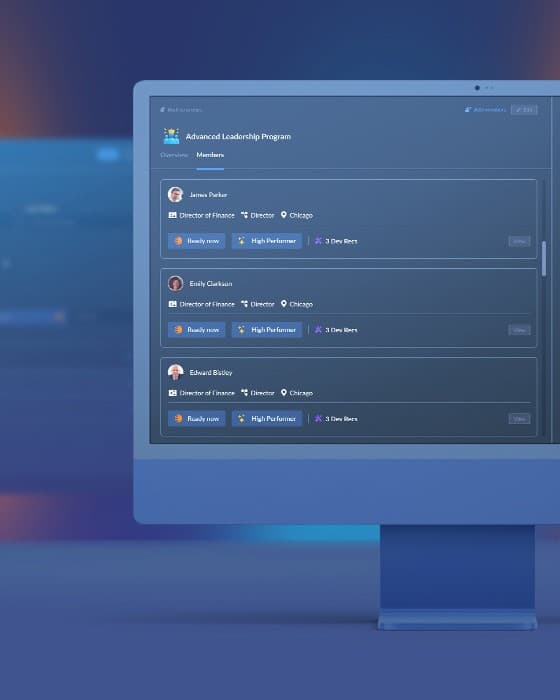Click Dev Recs sparkle icon for James Parker
The height and width of the screenshot is (700, 560).
pyautogui.click(x=318, y=241)
